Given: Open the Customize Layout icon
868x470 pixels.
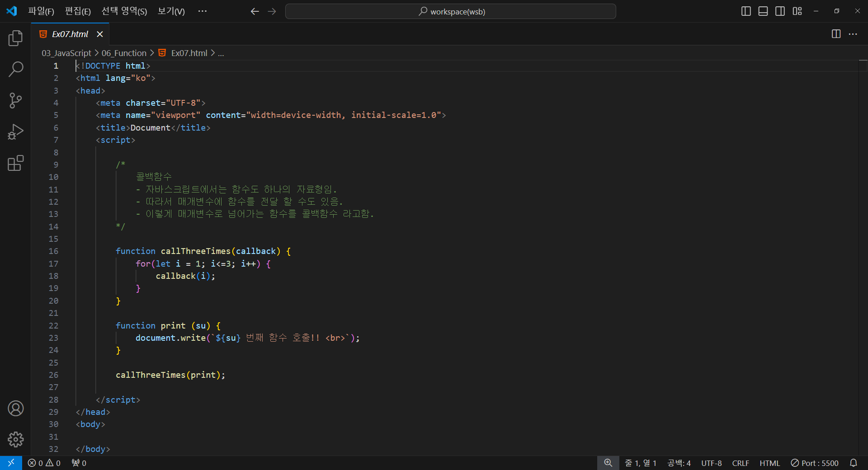Looking at the screenshot, I should [x=797, y=11].
